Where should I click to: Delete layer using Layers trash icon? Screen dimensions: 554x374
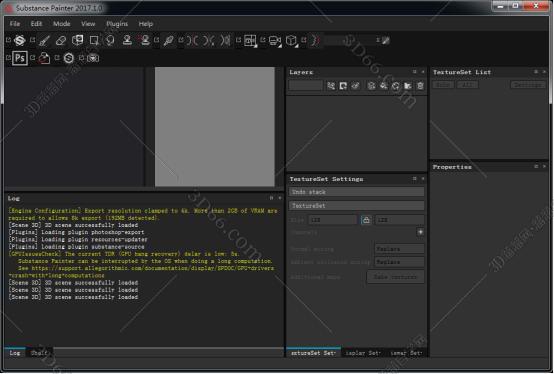coord(420,86)
